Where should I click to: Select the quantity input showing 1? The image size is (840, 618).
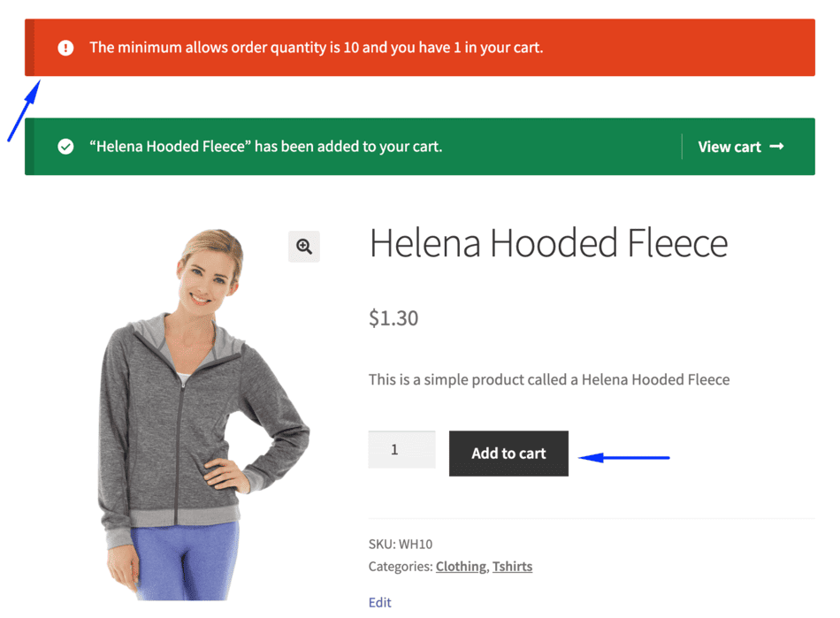coord(401,450)
